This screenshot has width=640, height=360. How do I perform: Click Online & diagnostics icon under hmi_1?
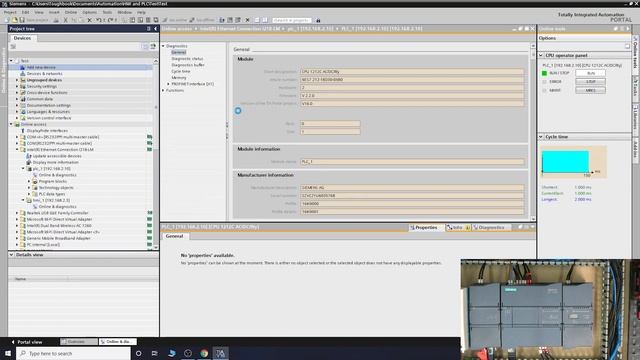pos(35,207)
